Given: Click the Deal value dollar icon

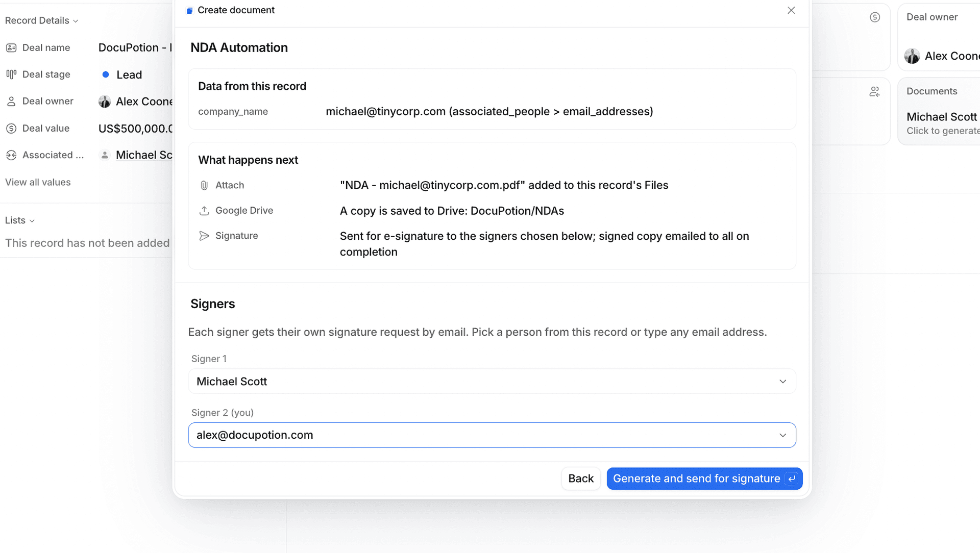Looking at the screenshot, I should tap(11, 129).
